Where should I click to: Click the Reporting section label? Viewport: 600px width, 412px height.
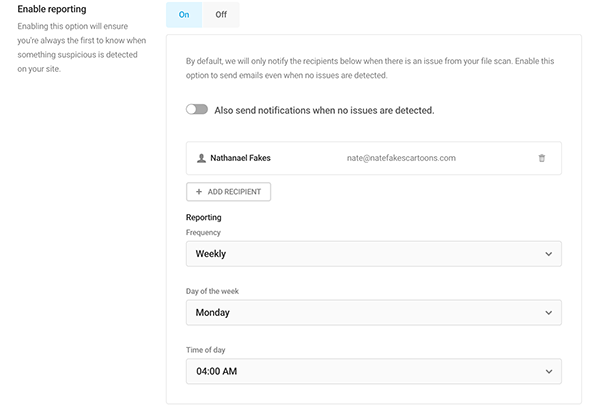click(x=204, y=217)
